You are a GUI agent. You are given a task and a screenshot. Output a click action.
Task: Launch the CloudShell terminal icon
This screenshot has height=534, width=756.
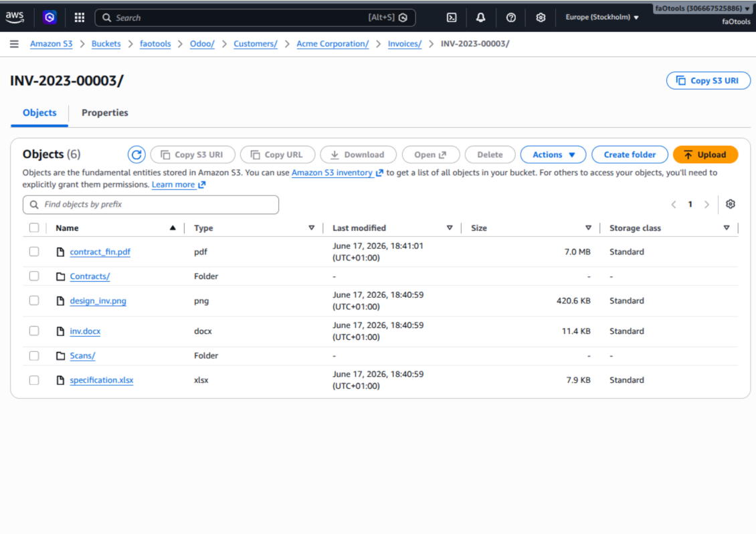point(452,17)
